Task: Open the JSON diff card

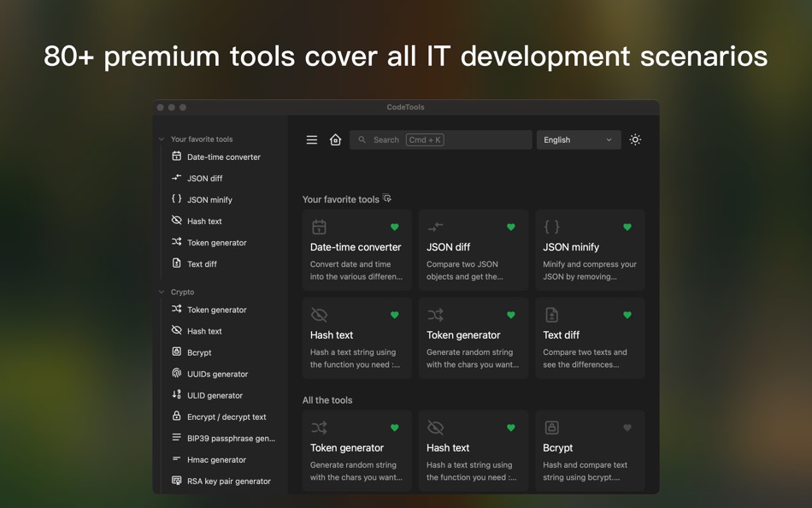Action: click(x=474, y=251)
